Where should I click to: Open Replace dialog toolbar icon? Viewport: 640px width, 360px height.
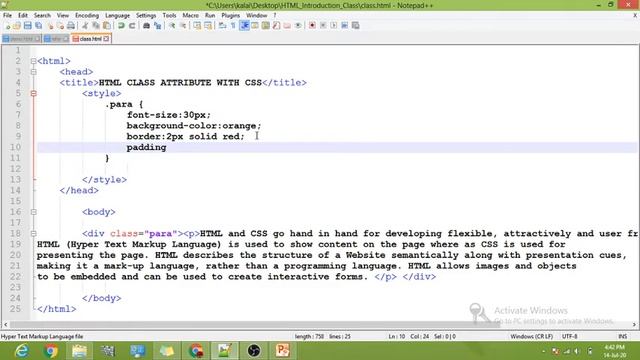(x=158, y=25)
